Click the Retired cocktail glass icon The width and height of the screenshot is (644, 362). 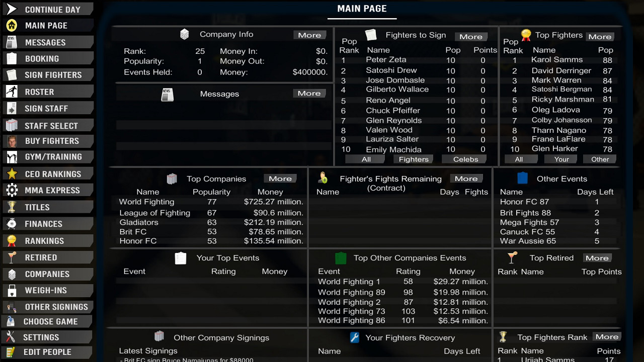(12, 257)
